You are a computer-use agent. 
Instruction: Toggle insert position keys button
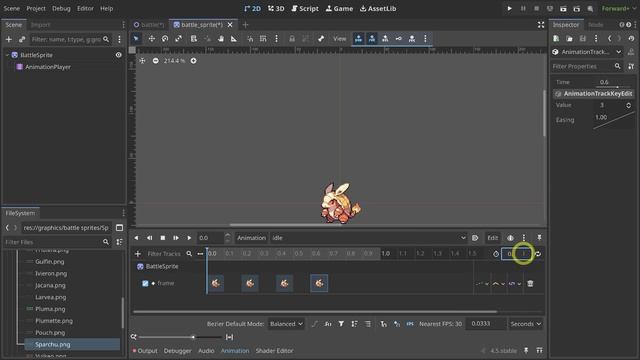coord(358,39)
